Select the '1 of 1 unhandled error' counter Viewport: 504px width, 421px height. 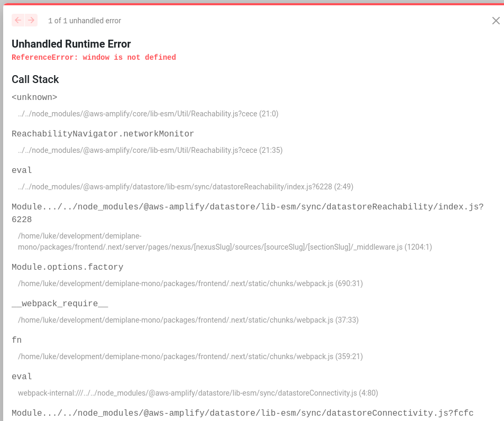point(84,21)
